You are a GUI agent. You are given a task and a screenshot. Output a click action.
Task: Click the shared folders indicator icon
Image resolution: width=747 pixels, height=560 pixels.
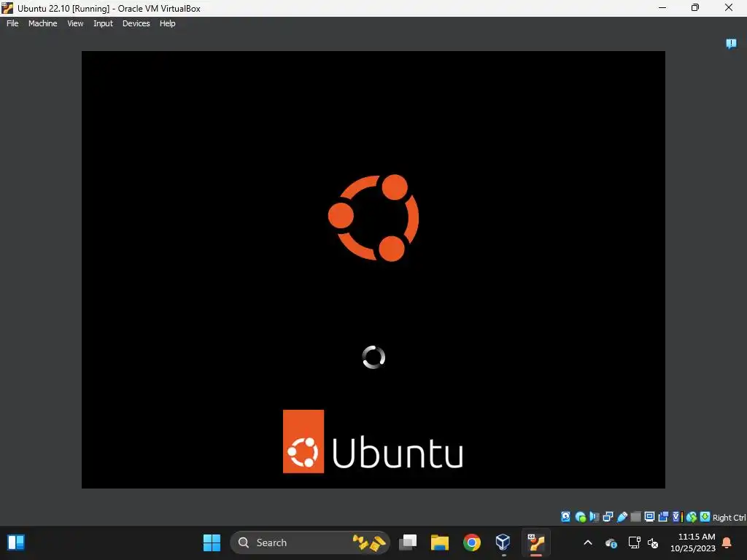pyautogui.click(x=635, y=517)
